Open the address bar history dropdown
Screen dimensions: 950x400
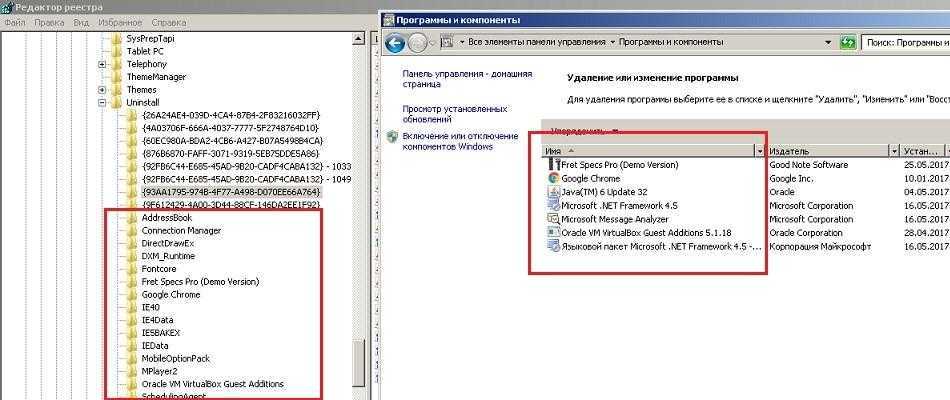(829, 42)
